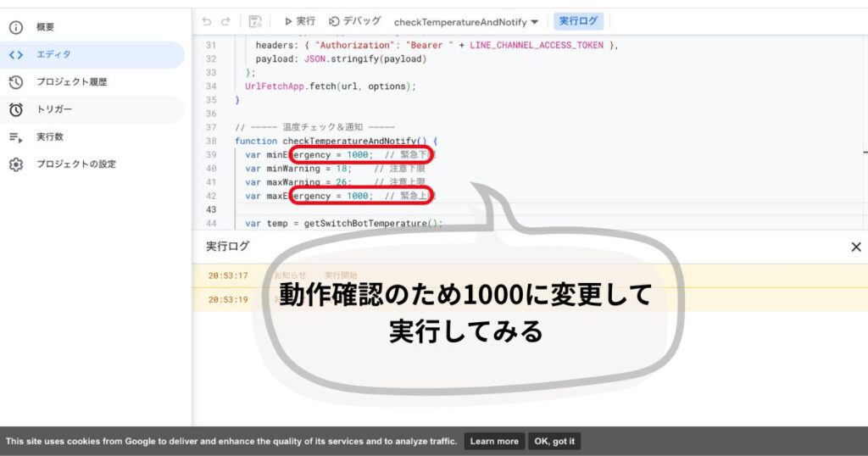Click the code brackets editor icon
Image resolution: width=868 pixels, height=456 pixels.
click(x=16, y=55)
